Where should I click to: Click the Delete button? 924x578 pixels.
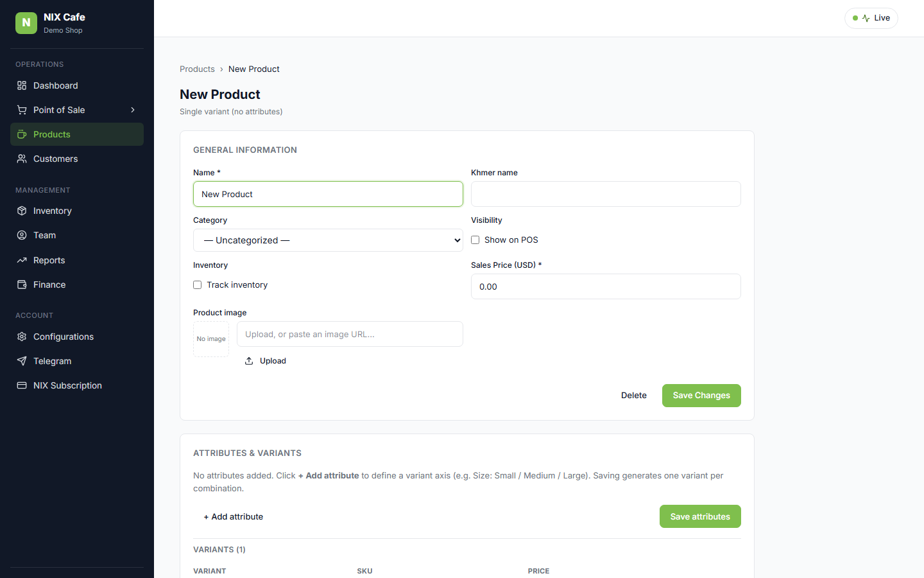coord(634,396)
